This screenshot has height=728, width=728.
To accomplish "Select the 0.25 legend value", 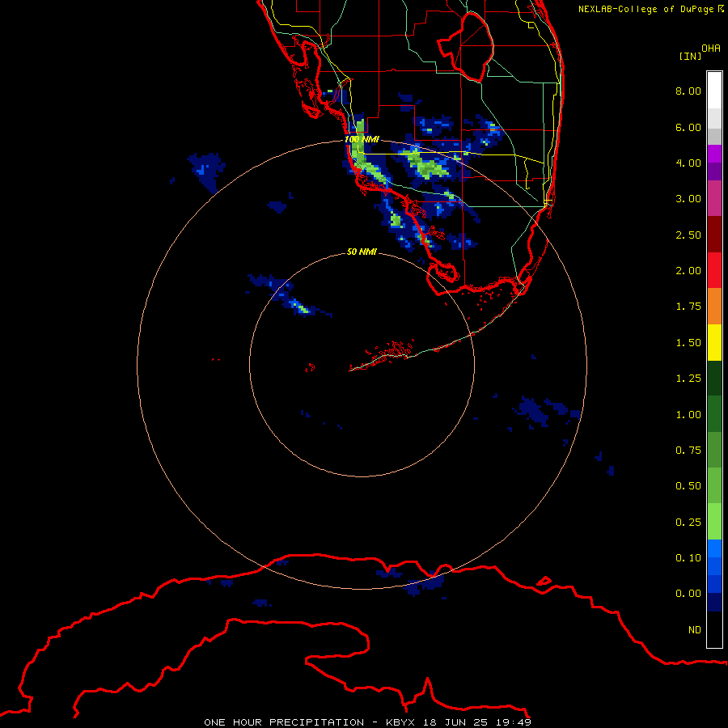I will tap(688, 523).
